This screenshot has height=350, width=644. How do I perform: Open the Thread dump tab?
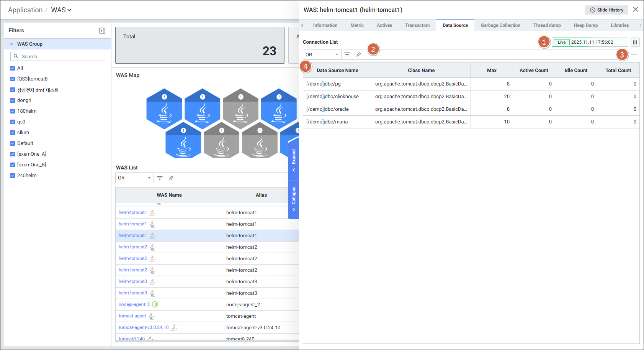[547, 25]
